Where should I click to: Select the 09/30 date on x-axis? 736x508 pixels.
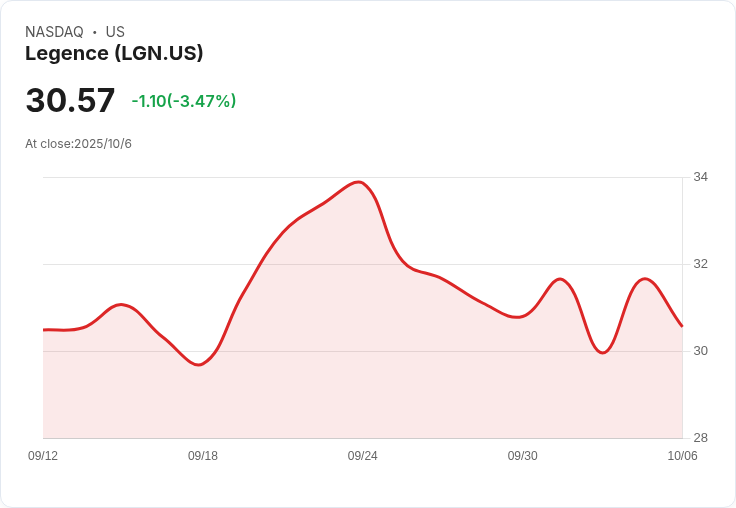point(522,456)
